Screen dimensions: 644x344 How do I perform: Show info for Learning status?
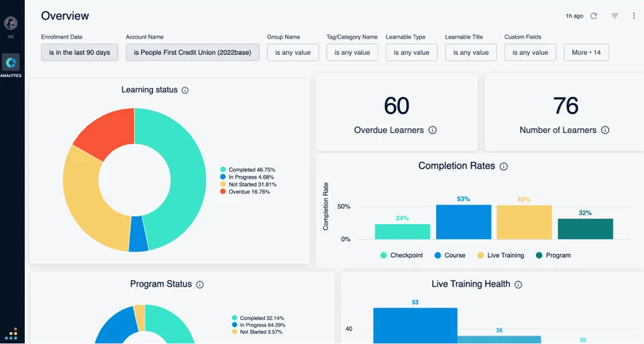[185, 91]
